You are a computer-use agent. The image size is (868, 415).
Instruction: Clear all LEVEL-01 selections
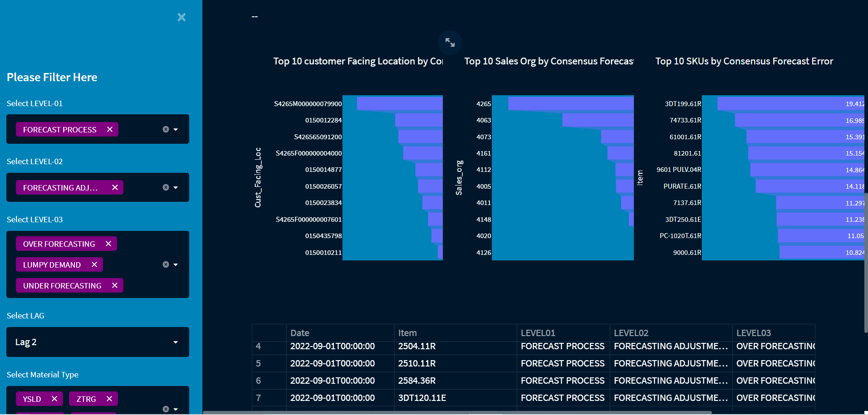click(166, 129)
